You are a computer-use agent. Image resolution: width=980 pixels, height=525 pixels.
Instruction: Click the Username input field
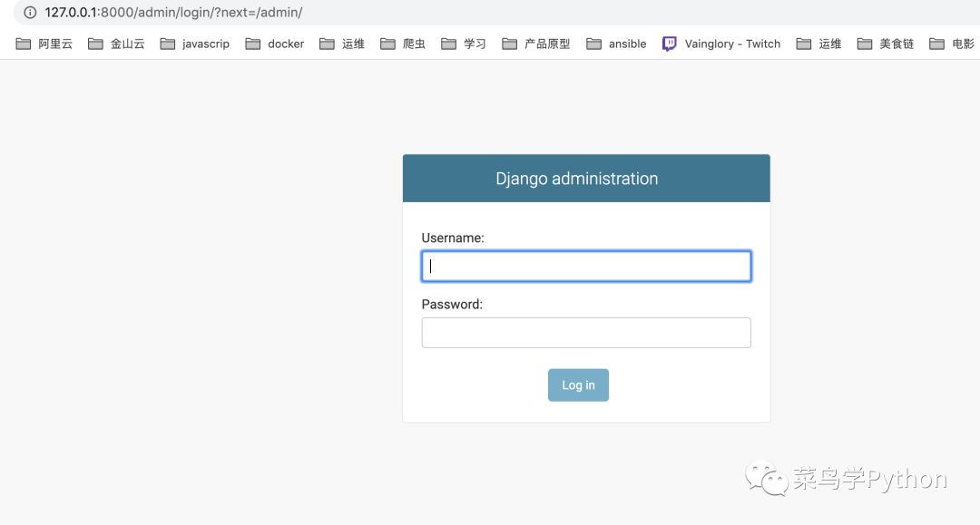586,267
